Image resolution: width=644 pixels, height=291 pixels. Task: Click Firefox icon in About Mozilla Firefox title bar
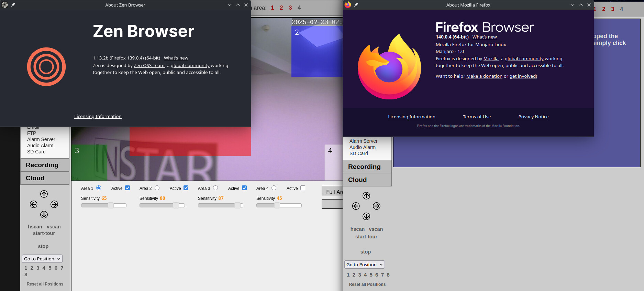[348, 5]
